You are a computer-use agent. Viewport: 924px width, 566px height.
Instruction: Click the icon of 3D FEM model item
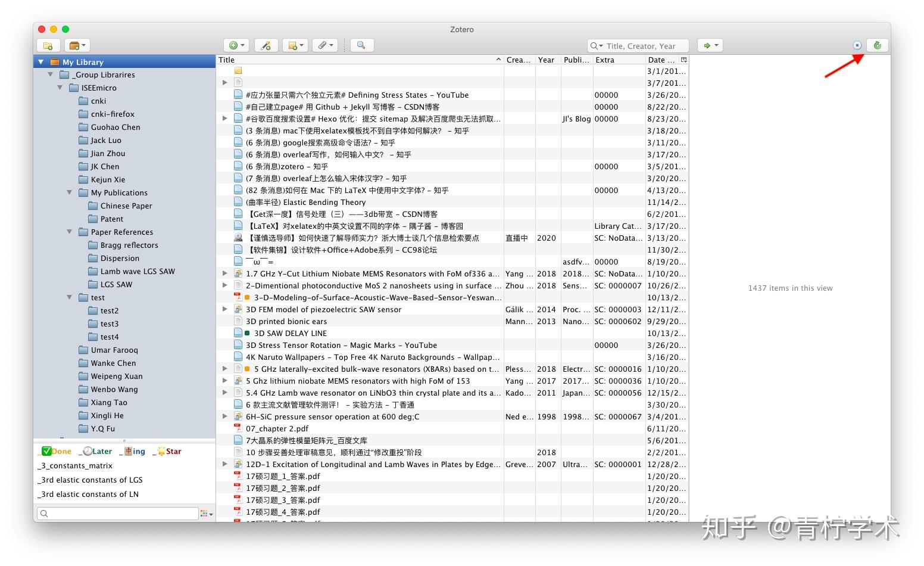(x=238, y=309)
